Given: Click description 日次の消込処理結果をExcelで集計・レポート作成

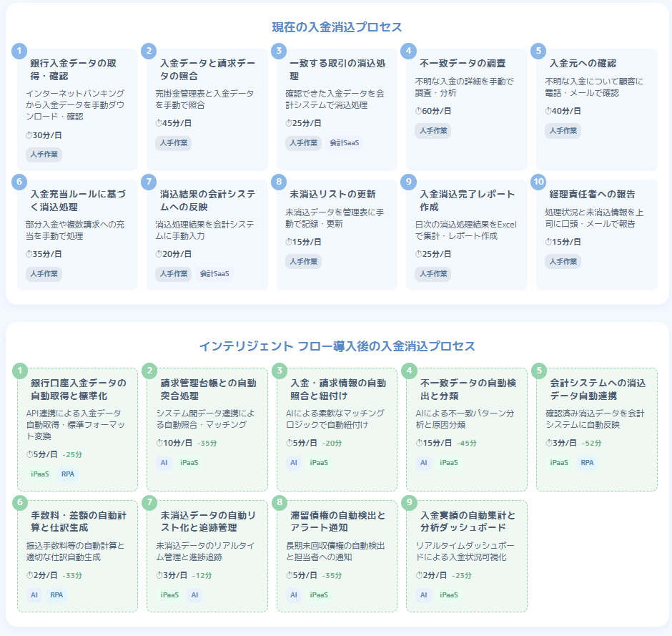Looking at the screenshot, I should click(x=466, y=230).
